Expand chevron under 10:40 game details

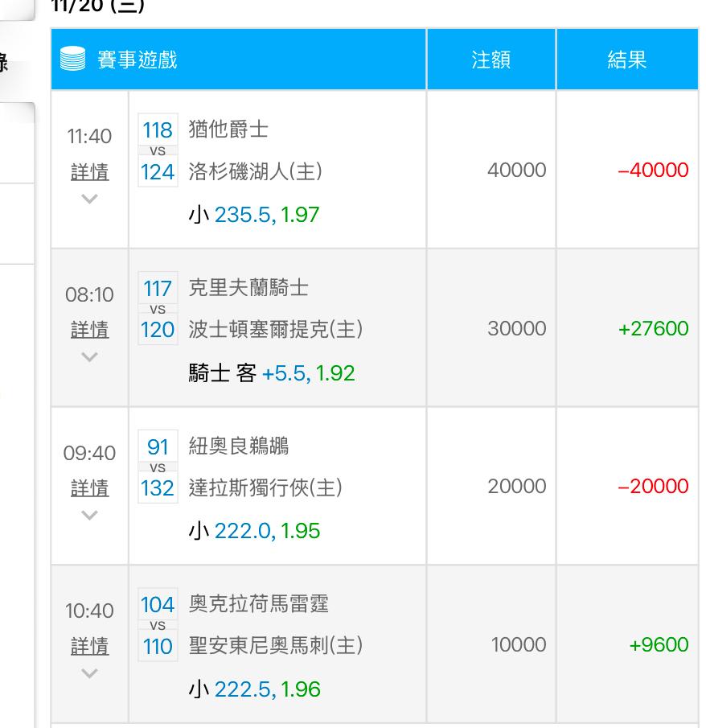(x=89, y=673)
